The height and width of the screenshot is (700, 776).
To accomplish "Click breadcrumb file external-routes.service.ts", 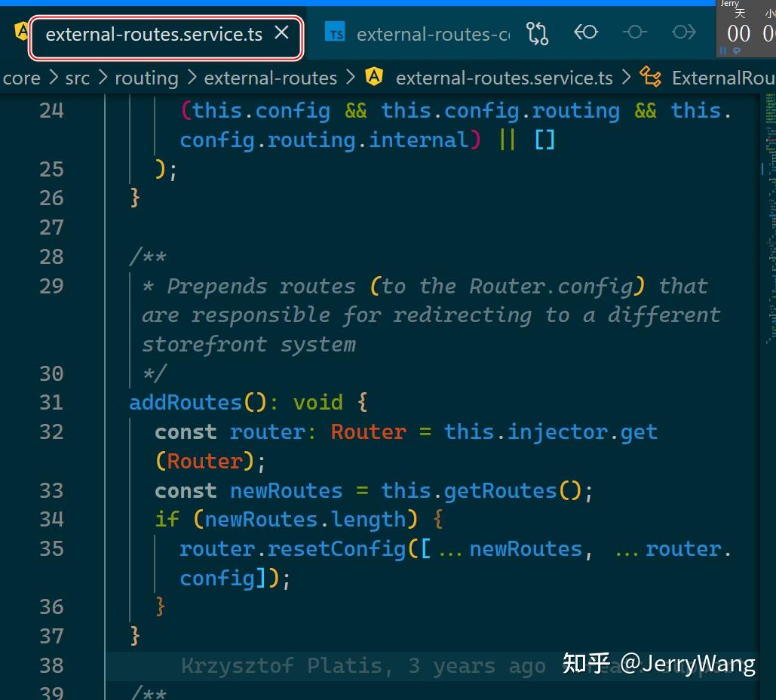I will (x=504, y=78).
